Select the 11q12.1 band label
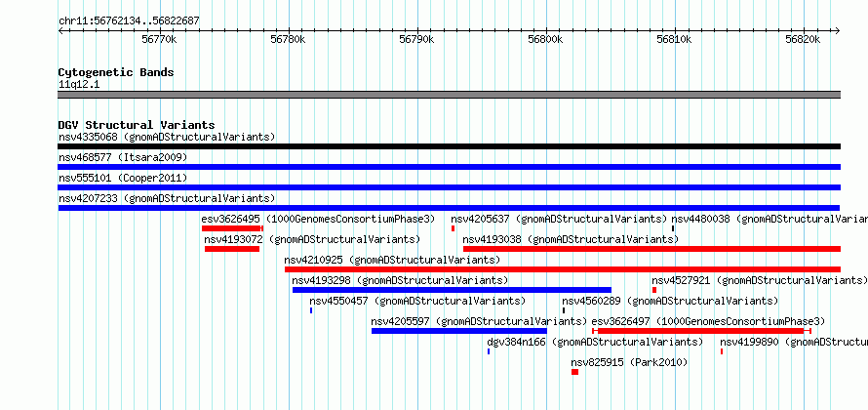Viewport: 868px width, 410px height. coord(79,85)
